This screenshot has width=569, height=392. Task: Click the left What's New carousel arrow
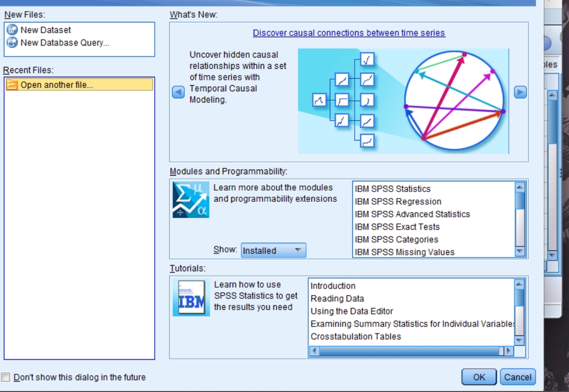[178, 92]
